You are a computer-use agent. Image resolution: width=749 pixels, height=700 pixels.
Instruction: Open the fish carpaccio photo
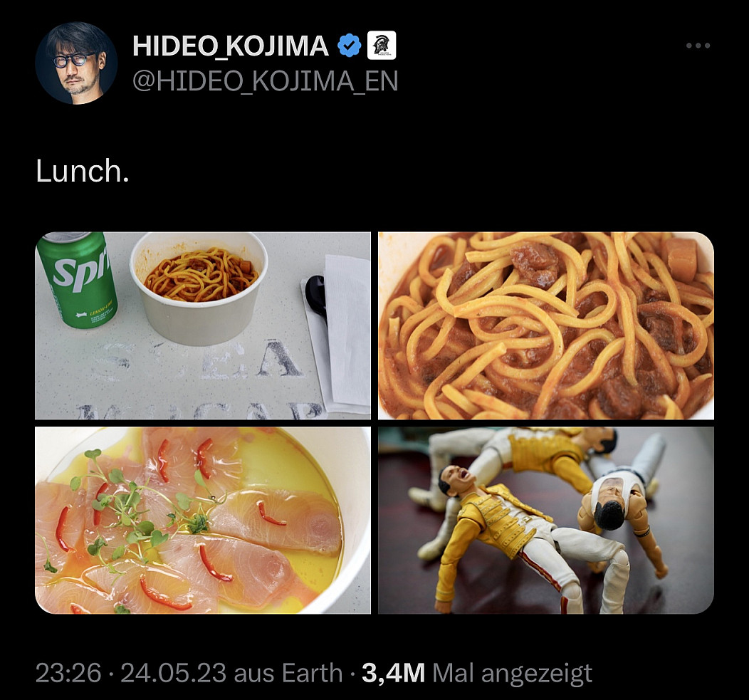(x=202, y=521)
